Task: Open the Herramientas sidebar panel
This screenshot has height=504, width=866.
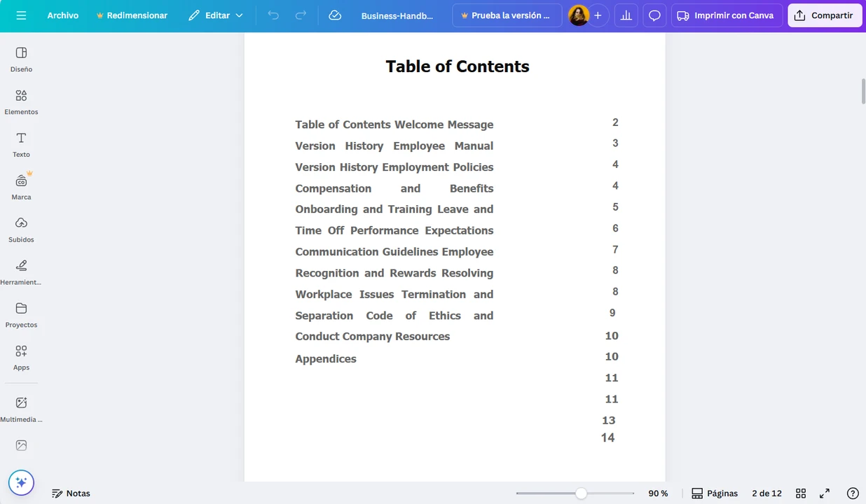Action: pos(21,273)
